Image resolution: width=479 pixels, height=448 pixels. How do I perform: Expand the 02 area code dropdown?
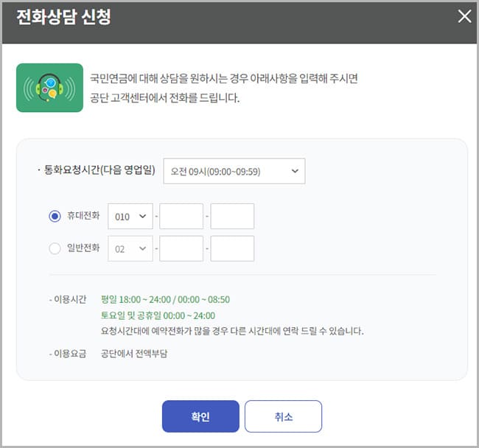point(130,248)
